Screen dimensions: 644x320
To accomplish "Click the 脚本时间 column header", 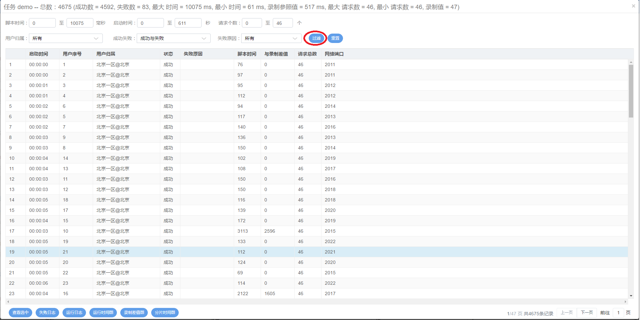I will tap(247, 54).
